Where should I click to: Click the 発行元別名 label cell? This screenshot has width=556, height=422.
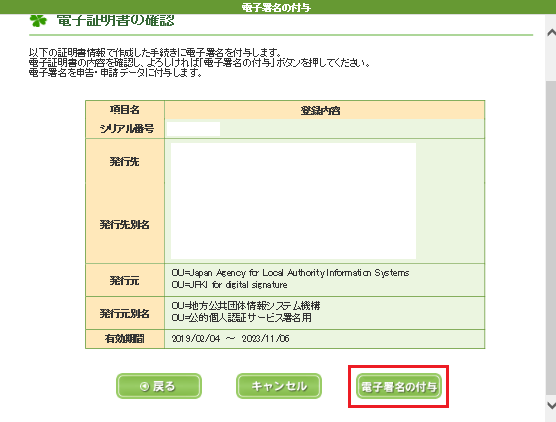(x=124, y=313)
